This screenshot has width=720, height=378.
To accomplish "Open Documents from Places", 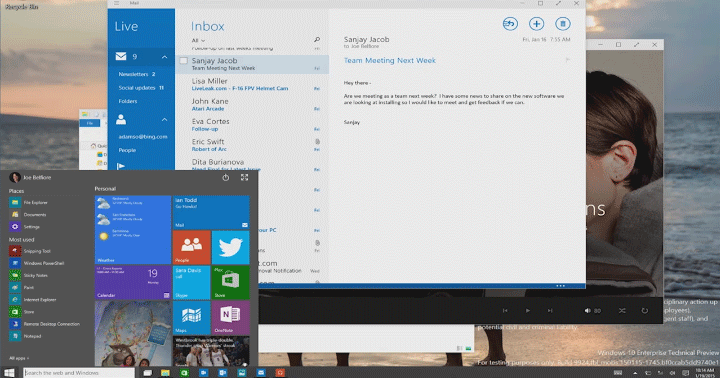I will point(28,214).
